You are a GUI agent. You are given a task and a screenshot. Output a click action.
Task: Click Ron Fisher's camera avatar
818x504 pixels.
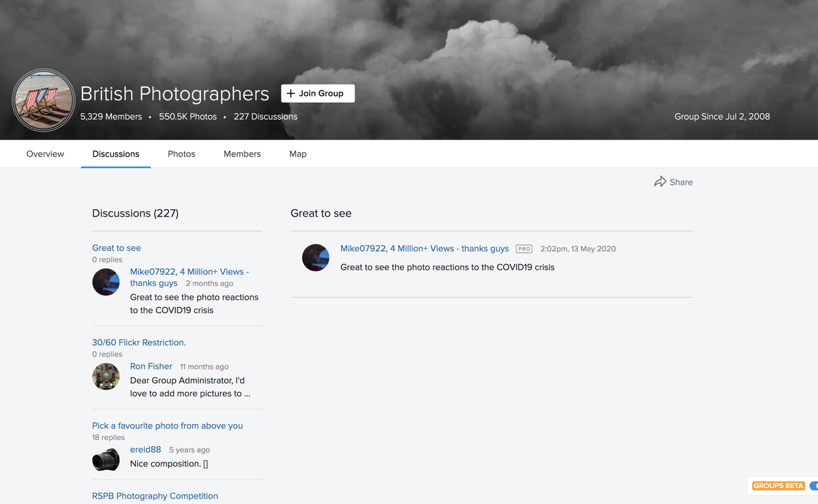coord(106,377)
